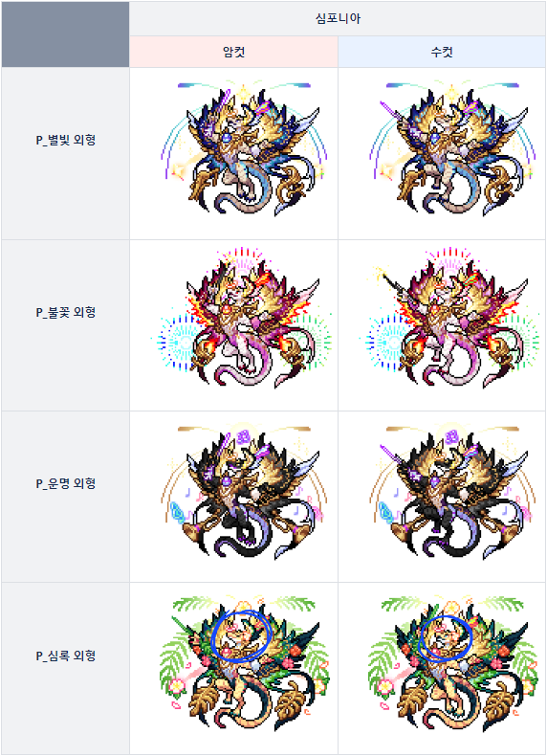
Task: Open the male P_운명 외형 dragon sprite
Action: pos(452,492)
